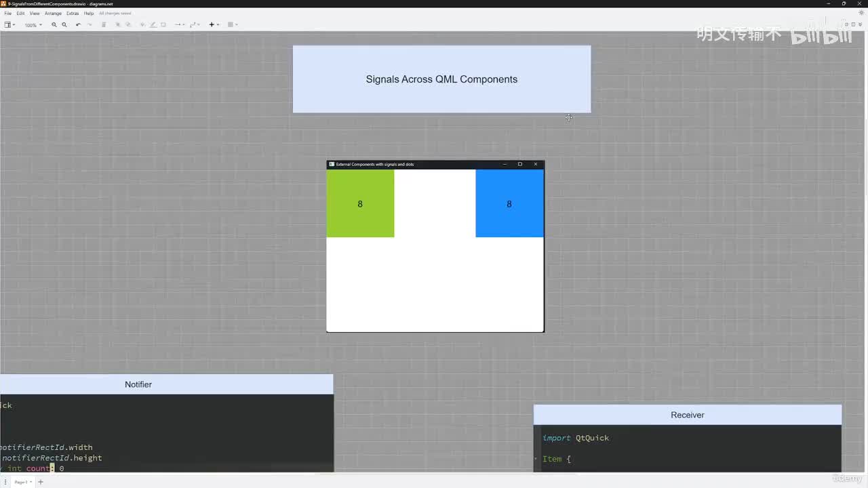
Task: Open the Connection arrow style dropdown
Action: tap(180, 25)
